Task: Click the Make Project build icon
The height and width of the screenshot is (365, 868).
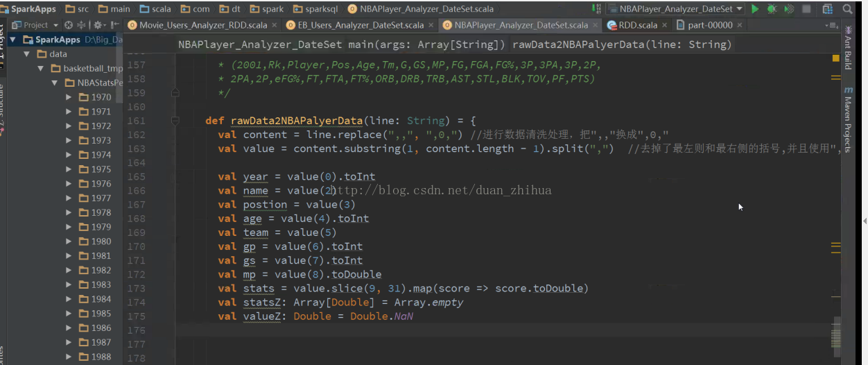Action: [596, 9]
